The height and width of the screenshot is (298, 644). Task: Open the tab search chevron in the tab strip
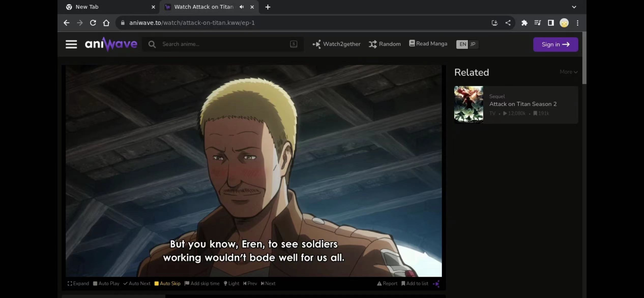574,7
